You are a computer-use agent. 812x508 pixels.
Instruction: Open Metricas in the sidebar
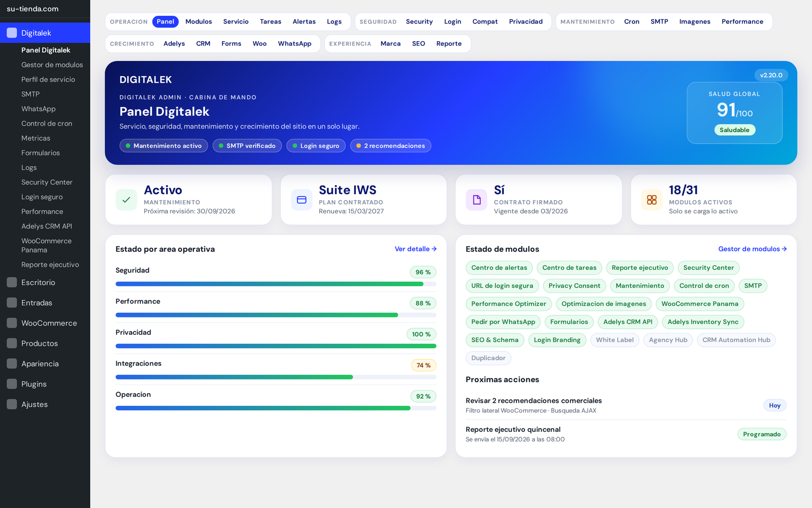36,139
